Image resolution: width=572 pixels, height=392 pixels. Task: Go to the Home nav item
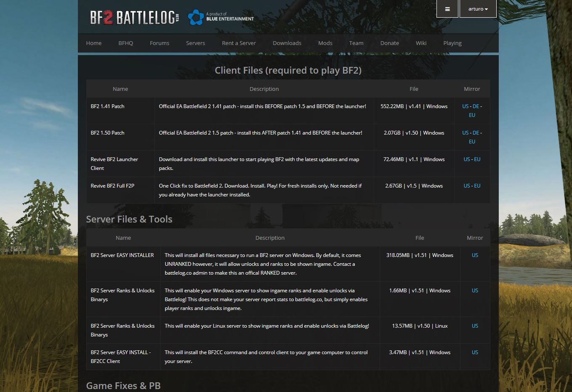coord(93,43)
